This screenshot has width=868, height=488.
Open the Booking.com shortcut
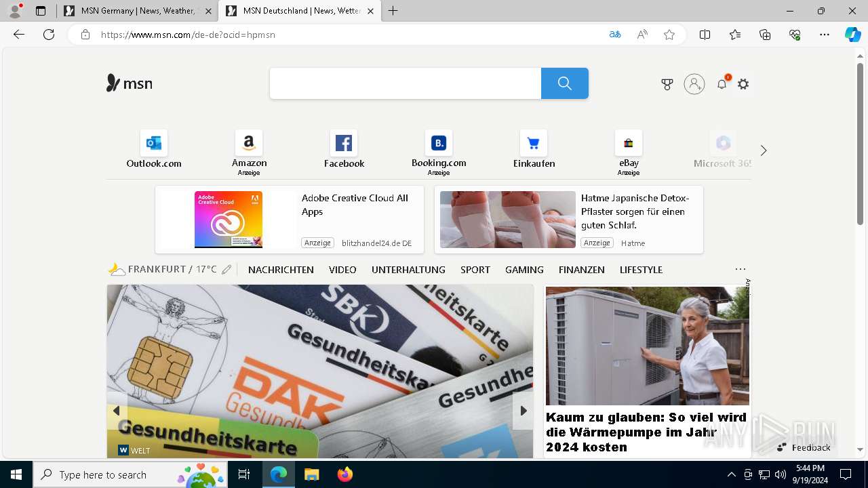click(x=439, y=152)
